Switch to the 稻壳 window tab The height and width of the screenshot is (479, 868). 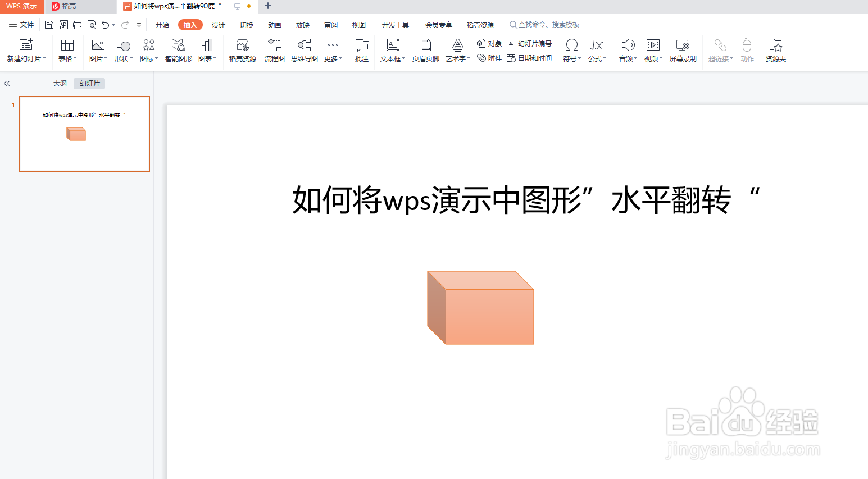pyautogui.click(x=80, y=6)
